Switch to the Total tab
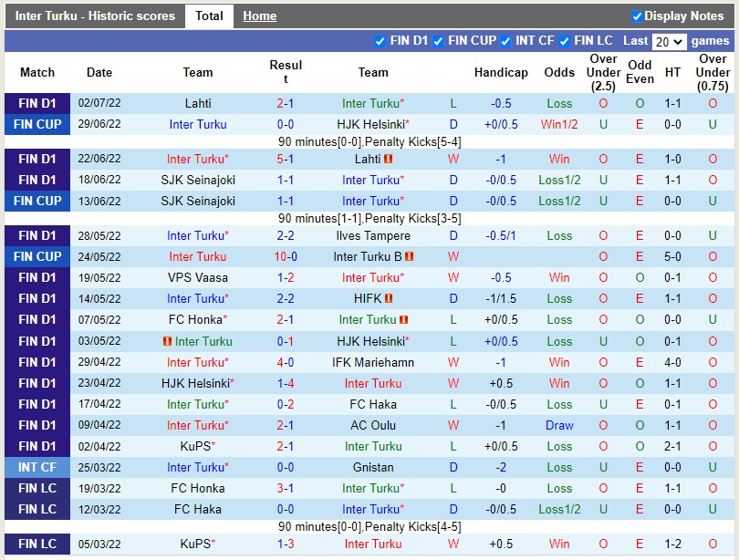The height and width of the screenshot is (560, 739). coord(209,16)
